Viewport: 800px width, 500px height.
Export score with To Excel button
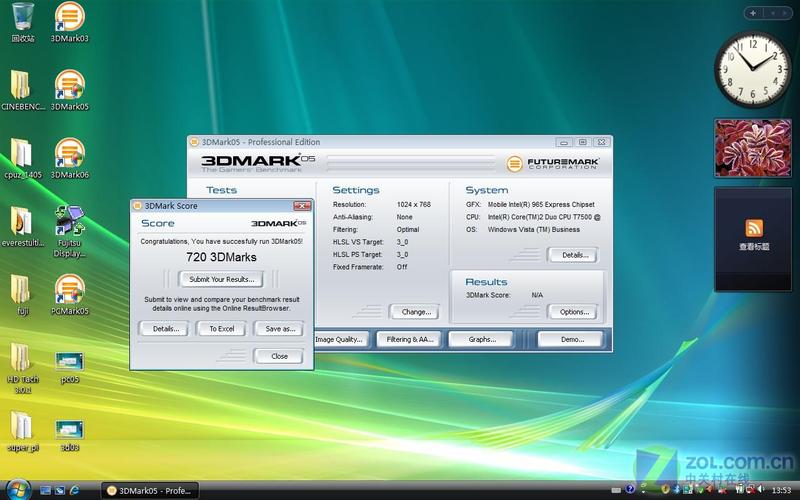point(221,329)
